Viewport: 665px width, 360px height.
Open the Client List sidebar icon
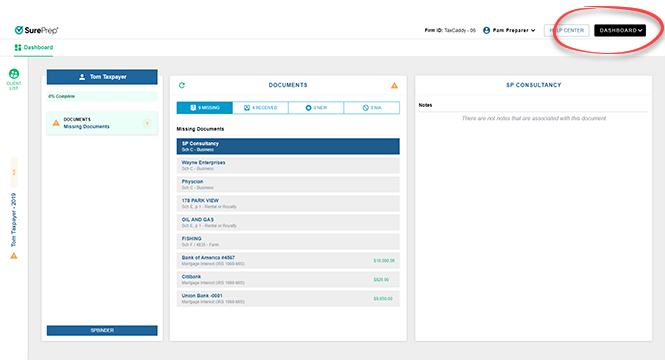[x=14, y=79]
